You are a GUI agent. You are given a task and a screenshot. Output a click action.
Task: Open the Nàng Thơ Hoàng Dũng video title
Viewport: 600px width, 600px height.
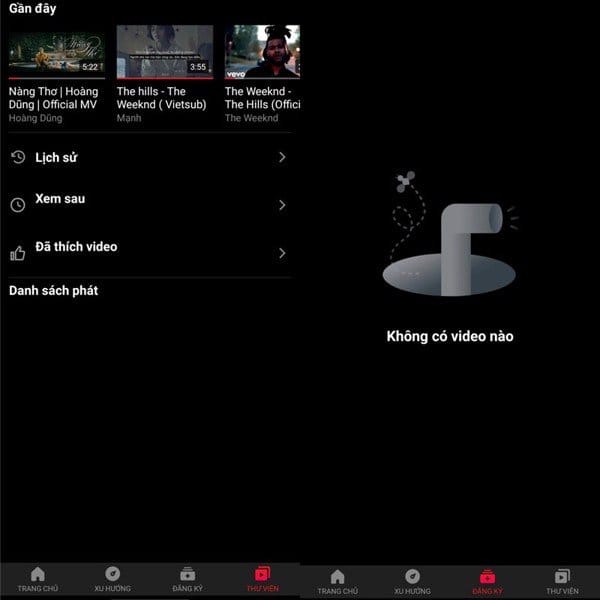coord(56,98)
